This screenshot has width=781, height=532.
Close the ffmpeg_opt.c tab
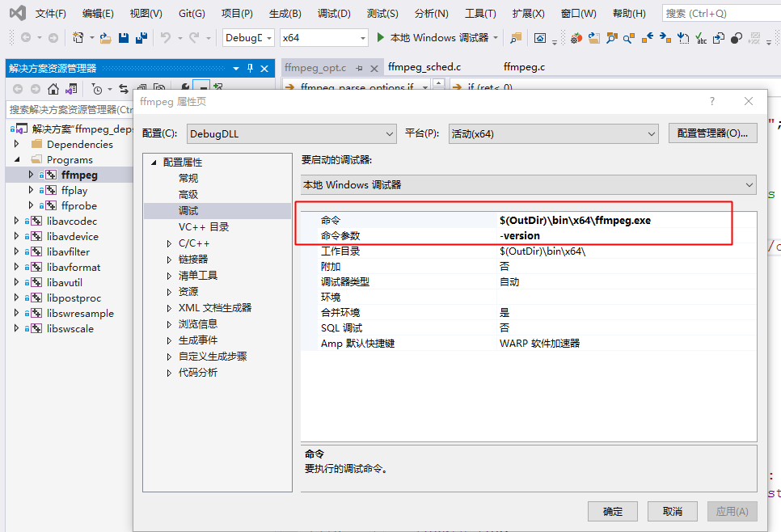click(374, 68)
